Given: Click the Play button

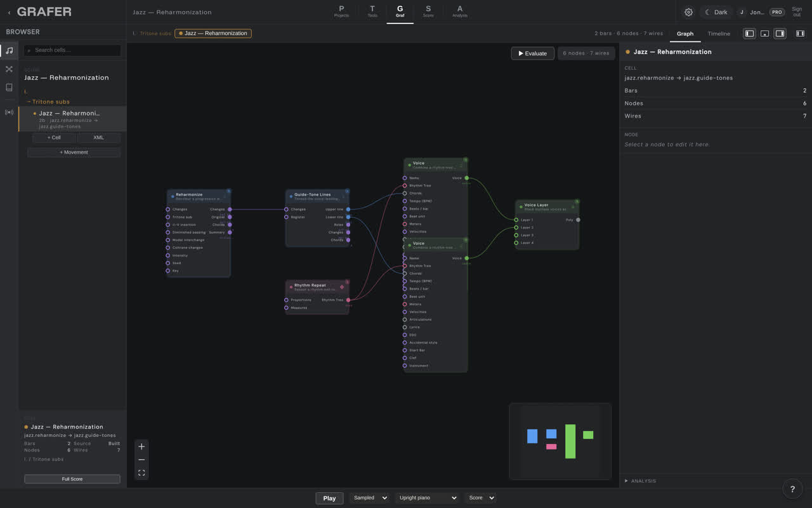Looking at the screenshot, I should tap(329, 498).
